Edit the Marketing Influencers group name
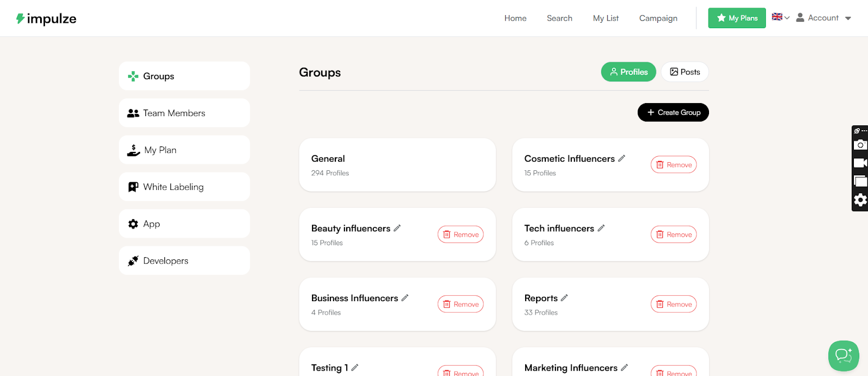Image resolution: width=868 pixels, height=376 pixels. [624, 367]
